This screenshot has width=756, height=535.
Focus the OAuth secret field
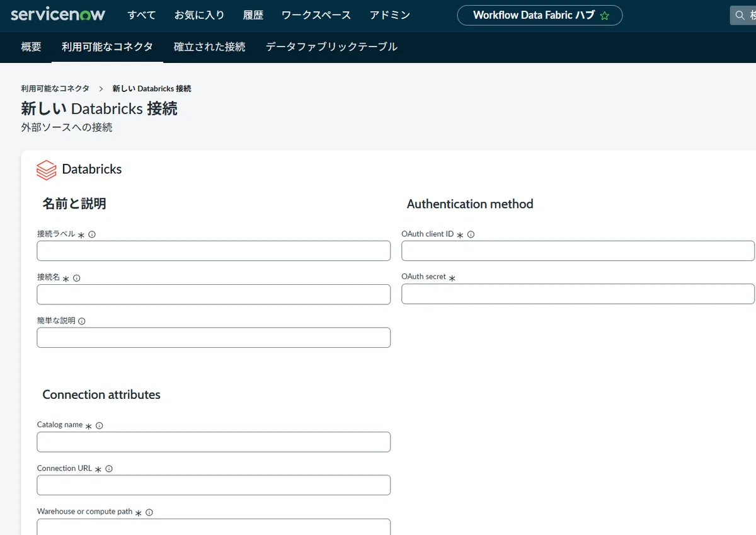[x=578, y=294]
